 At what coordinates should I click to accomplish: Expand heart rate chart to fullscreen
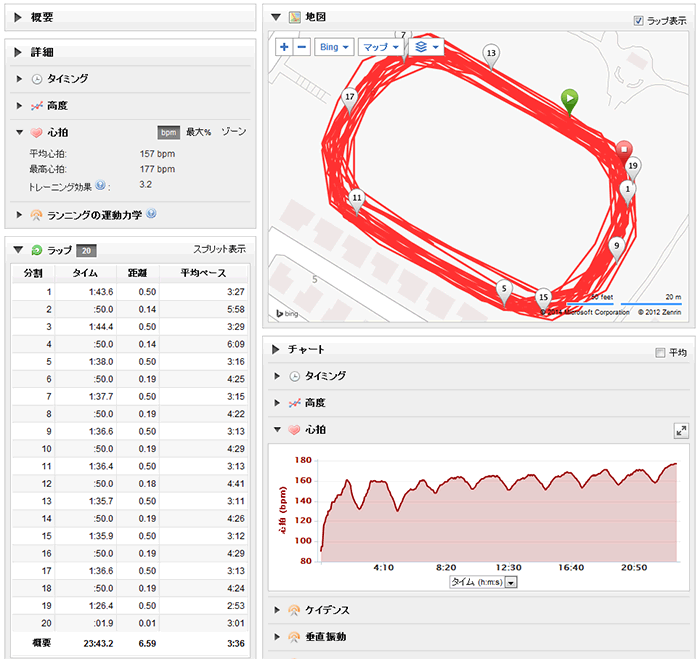coord(681,430)
